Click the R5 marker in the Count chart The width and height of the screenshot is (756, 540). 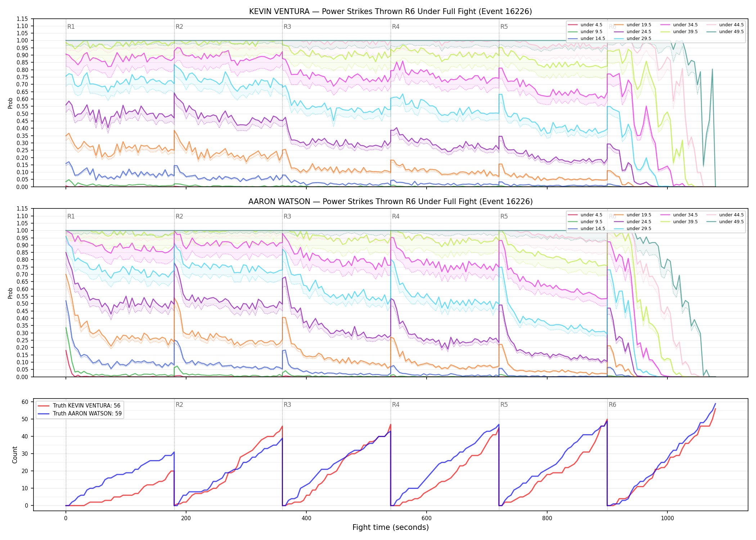(x=504, y=405)
